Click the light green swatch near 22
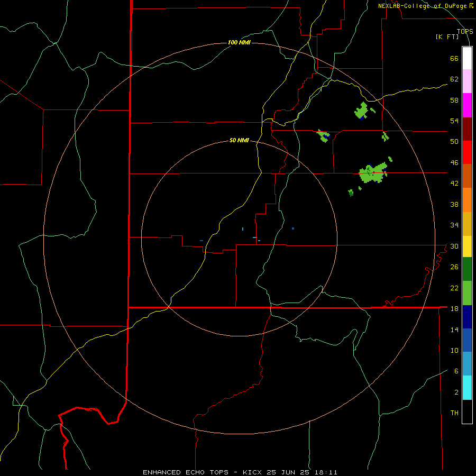 tap(467, 293)
